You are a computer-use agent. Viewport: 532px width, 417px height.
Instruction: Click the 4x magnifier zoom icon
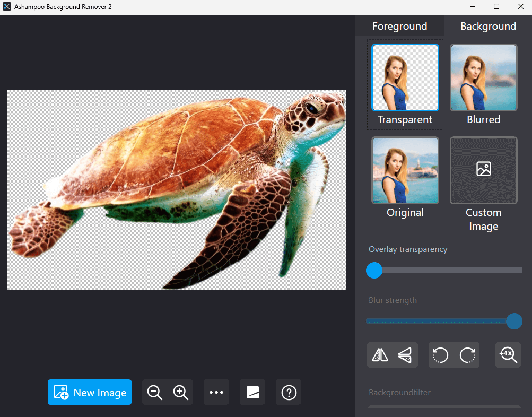[x=508, y=355]
